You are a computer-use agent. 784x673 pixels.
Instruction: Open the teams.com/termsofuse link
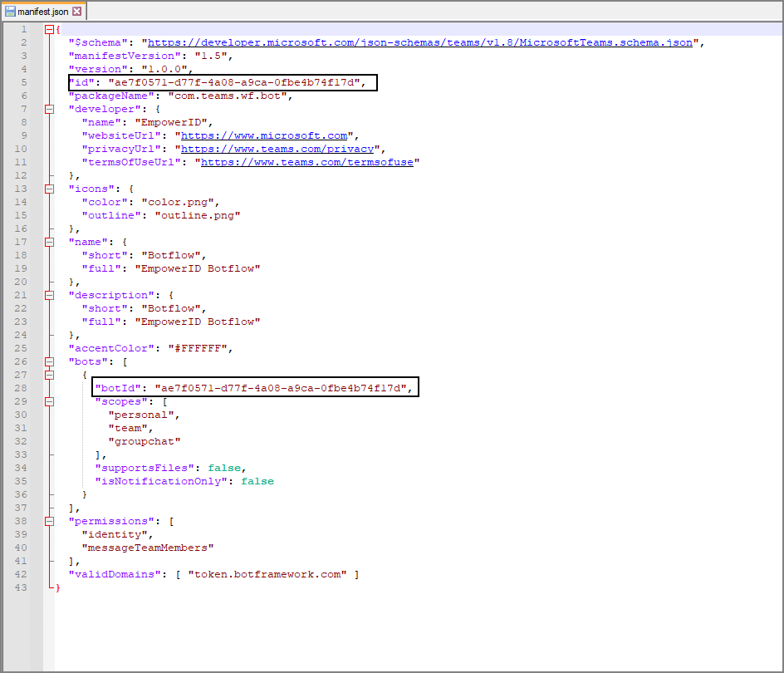tap(306, 162)
